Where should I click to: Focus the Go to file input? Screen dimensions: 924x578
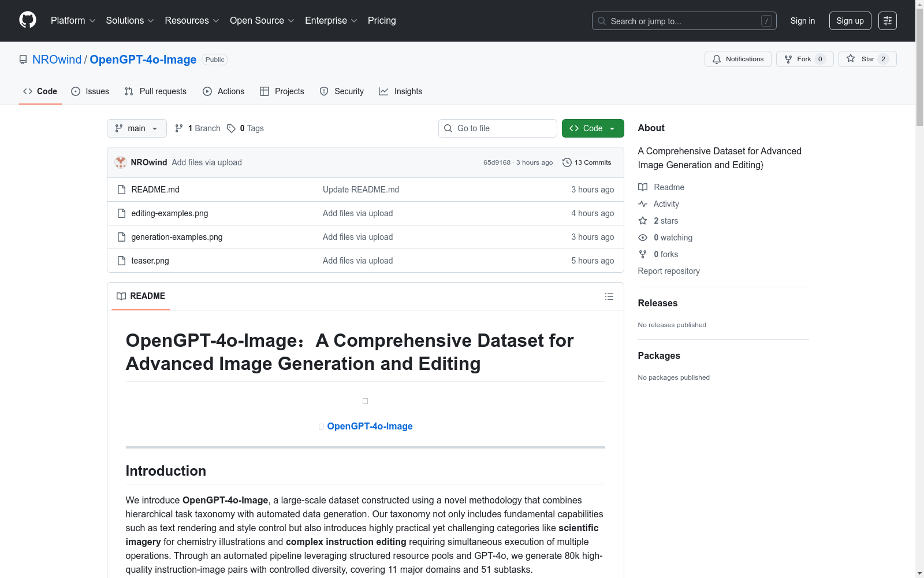498,128
